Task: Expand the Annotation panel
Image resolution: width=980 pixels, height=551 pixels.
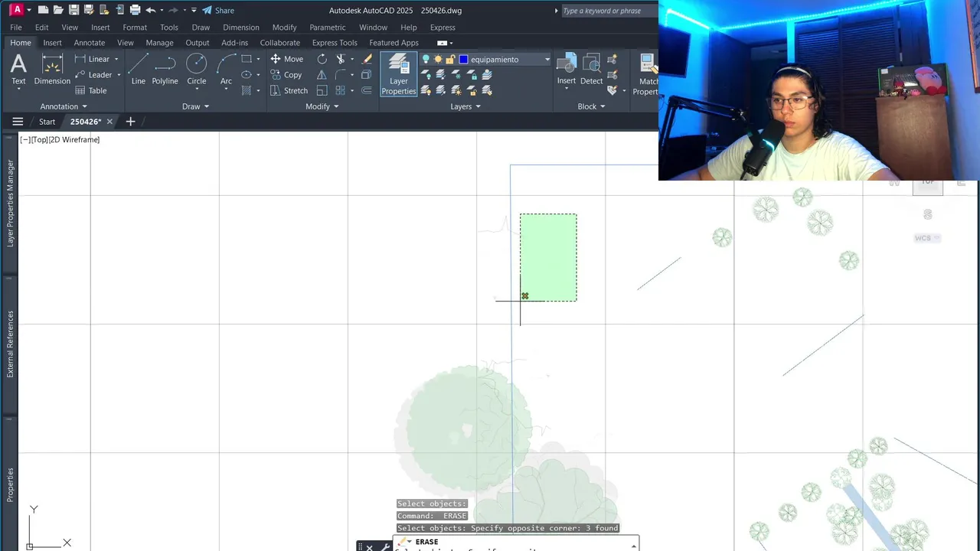Action: (64, 106)
